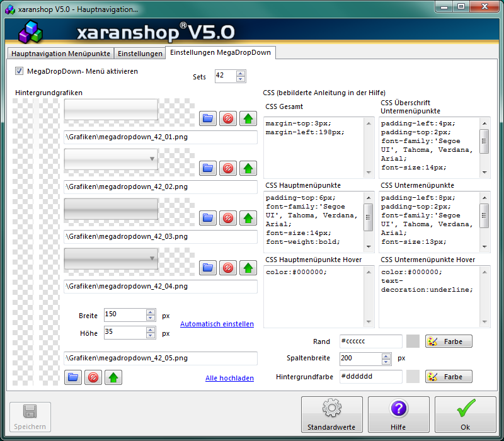Increase the Breite value

click(x=151, y=312)
